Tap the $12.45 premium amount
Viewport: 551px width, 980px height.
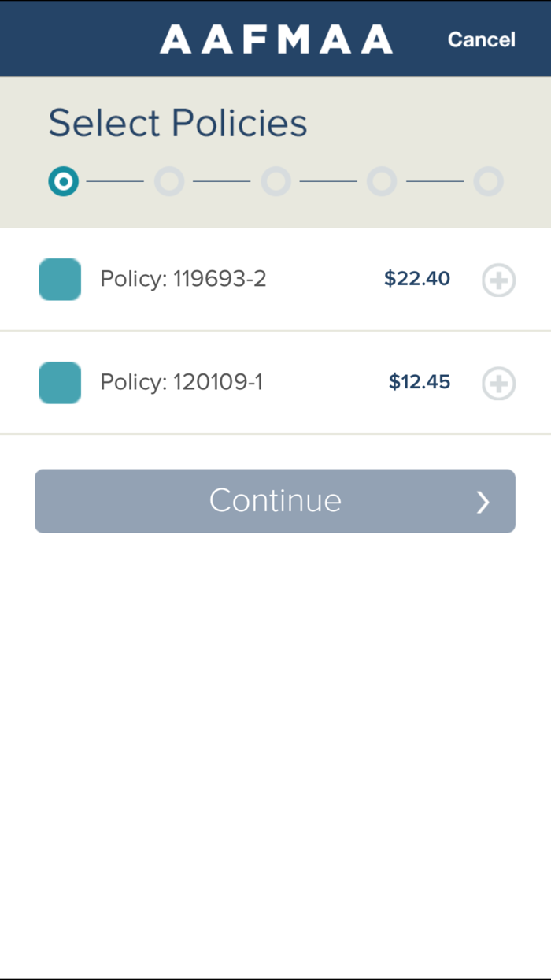(x=420, y=383)
